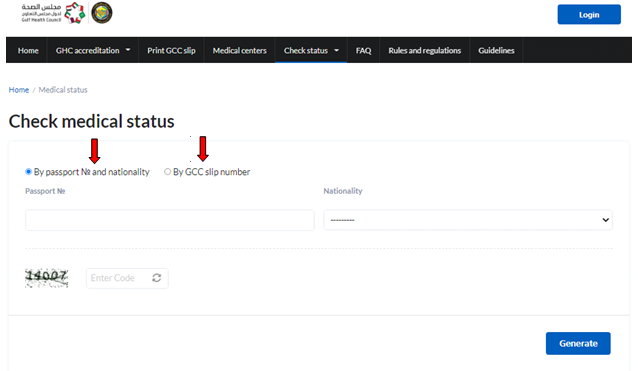Click the Check medical status heading
Viewport: 638px width, 371px height.
click(92, 121)
